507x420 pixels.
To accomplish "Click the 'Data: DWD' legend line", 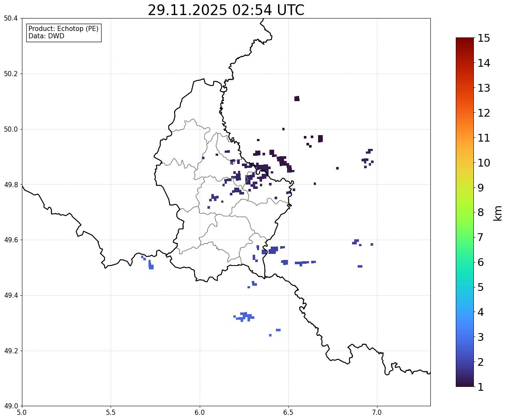I will tap(46, 36).
